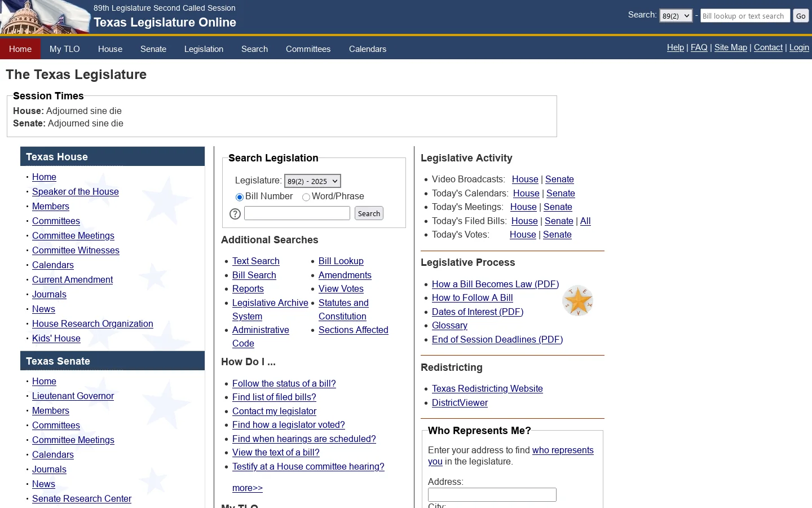812x508 pixels.
Task: Open Text Search link
Action: tap(256, 261)
